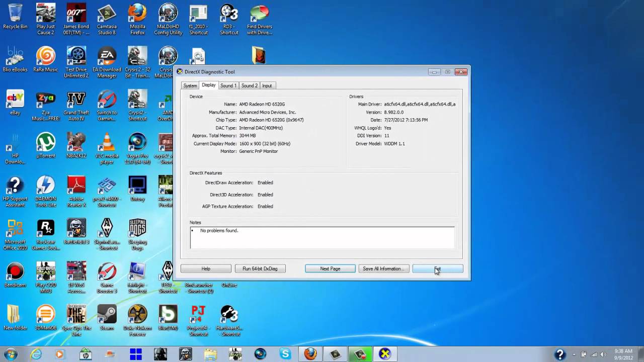Click the Run 64-bit DxDiag button
The height and width of the screenshot is (362, 644).
click(x=260, y=269)
